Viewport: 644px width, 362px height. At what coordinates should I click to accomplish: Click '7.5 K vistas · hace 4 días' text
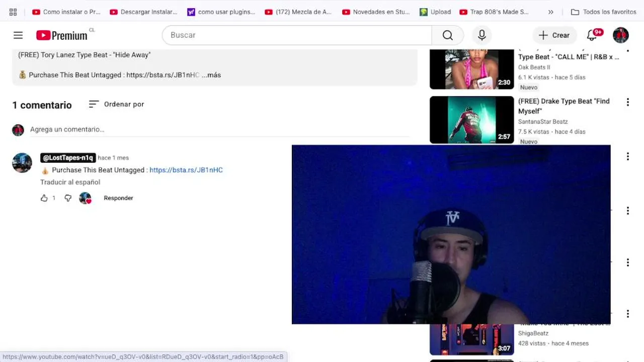coord(552,132)
